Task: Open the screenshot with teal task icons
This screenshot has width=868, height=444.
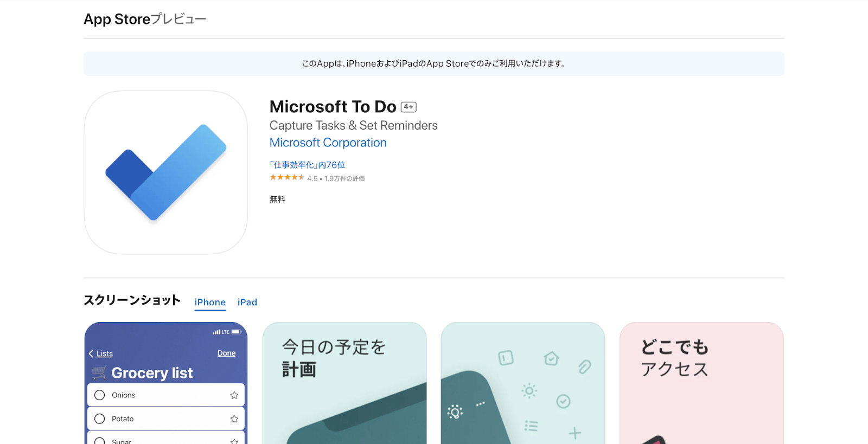Action: point(523,383)
